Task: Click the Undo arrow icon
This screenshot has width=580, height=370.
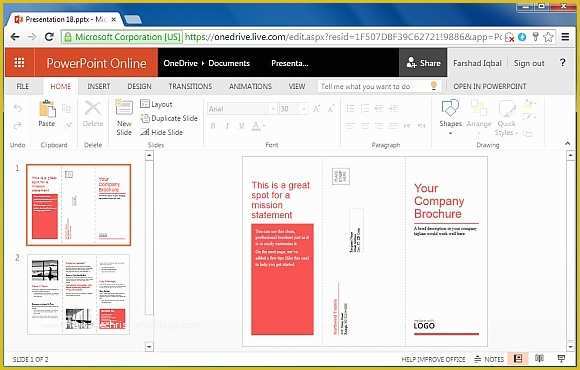Action: point(17,108)
